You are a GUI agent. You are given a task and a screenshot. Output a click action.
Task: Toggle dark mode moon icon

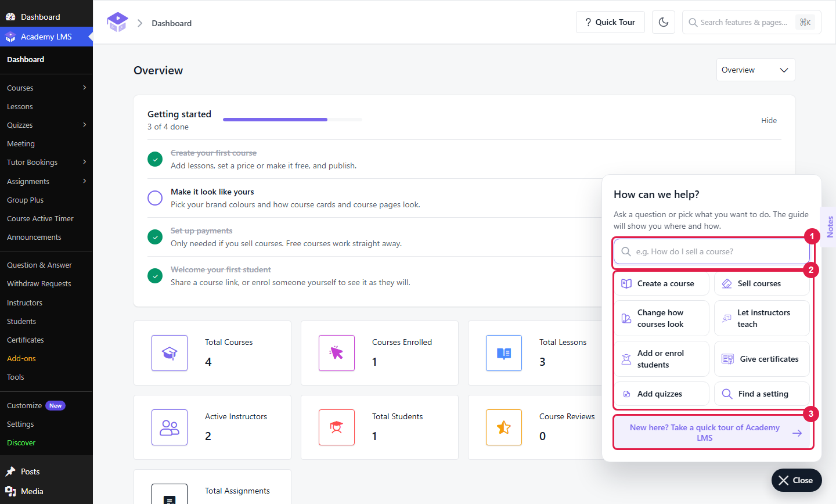coord(664,22)
